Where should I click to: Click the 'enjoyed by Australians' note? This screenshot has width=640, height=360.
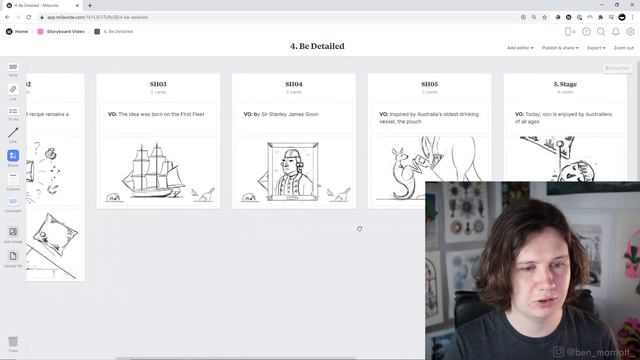tap(565, 118)
